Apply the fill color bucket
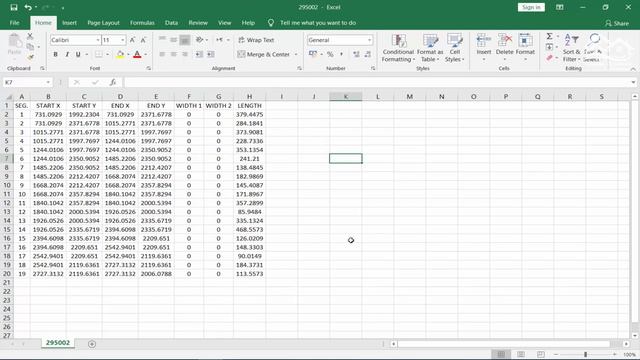The height and width of the screenshot is (360, 640). click(x=120, y=54)
